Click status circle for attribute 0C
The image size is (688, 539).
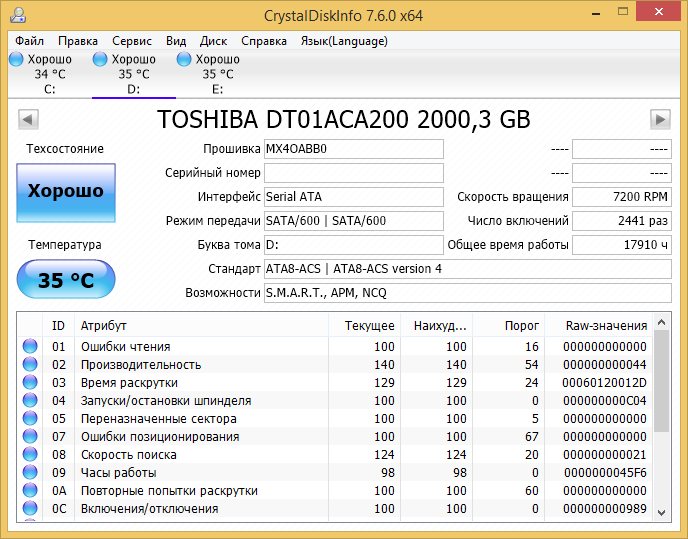point(30,508)
